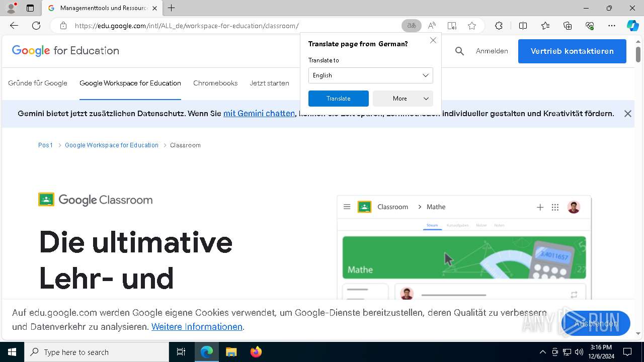The height and width of the screenshot is (362, 644).
Task: Click the site search magnifier icon
Action: coord(459,51)
